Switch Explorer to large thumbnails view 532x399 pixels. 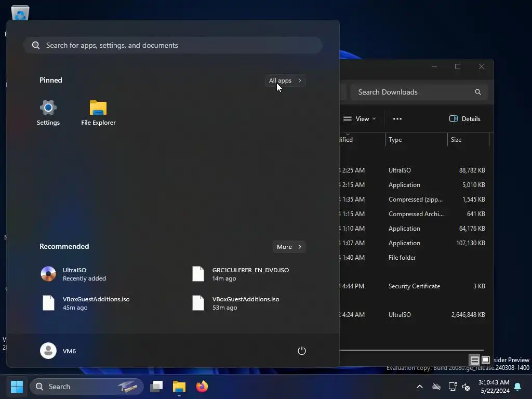point(486,360)
